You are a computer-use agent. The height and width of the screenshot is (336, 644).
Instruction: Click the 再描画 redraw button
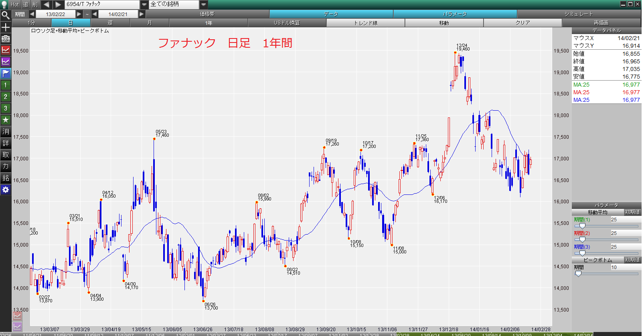click(601, 23)
